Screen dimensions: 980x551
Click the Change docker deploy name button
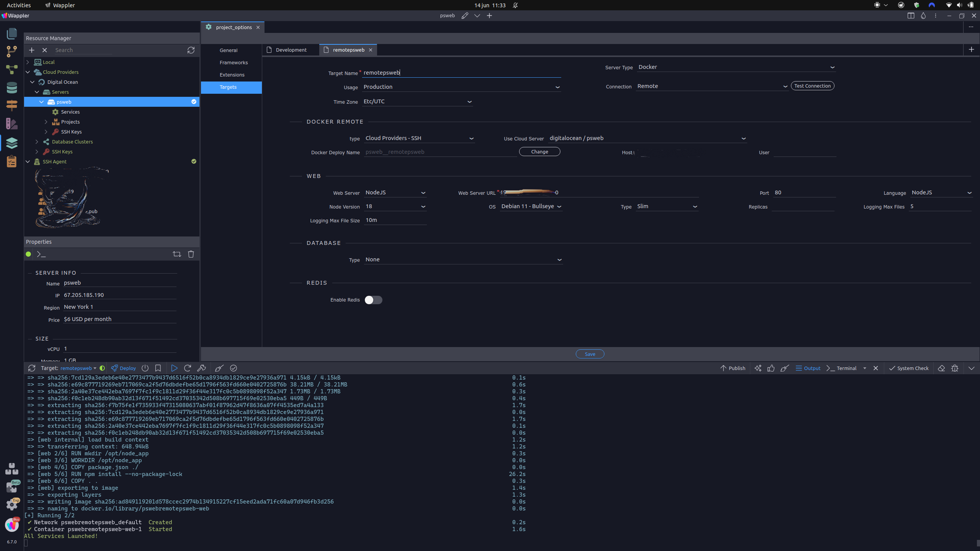coord(539,152)
